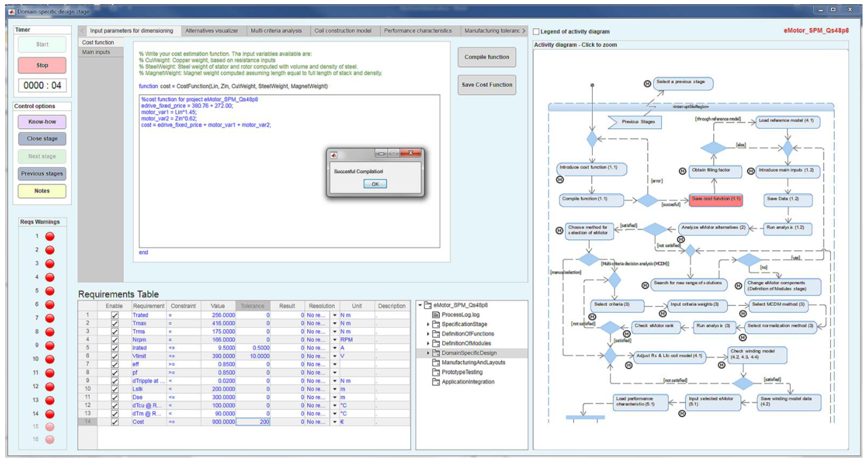Click the Notes yellow button
The height and width of the screenshot is (463, 868).
click(x=42, y=191)
